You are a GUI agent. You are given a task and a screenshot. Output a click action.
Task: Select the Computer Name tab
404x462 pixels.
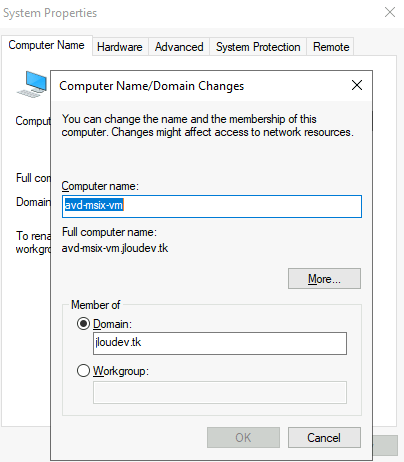coord(46,45)
